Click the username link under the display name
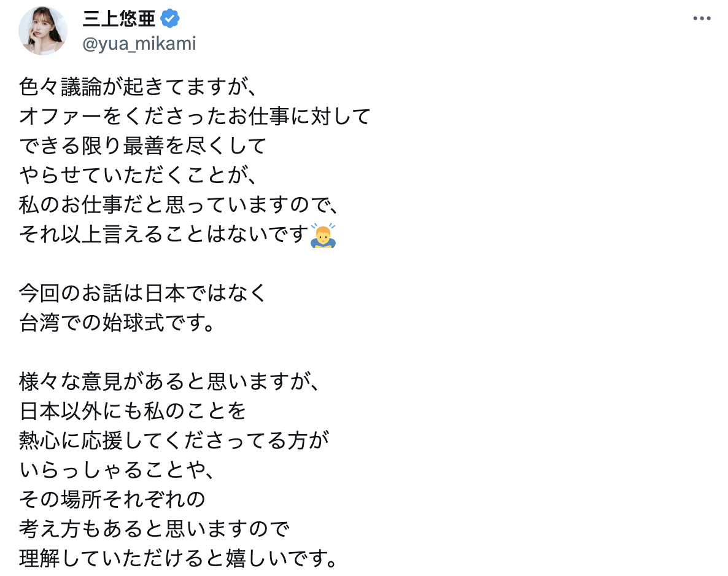Screen dimensions: 728x576 (x=138, y=43)
